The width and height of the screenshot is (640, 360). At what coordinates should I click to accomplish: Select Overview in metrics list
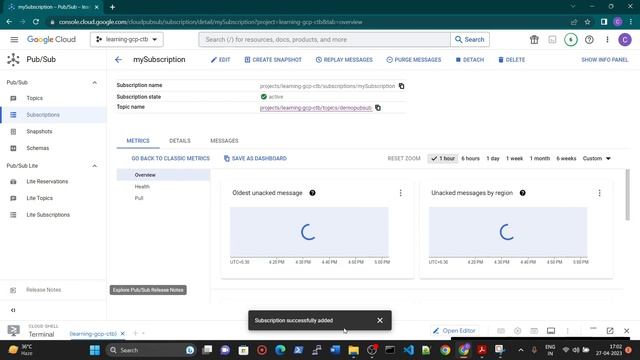tap(163, 175)
